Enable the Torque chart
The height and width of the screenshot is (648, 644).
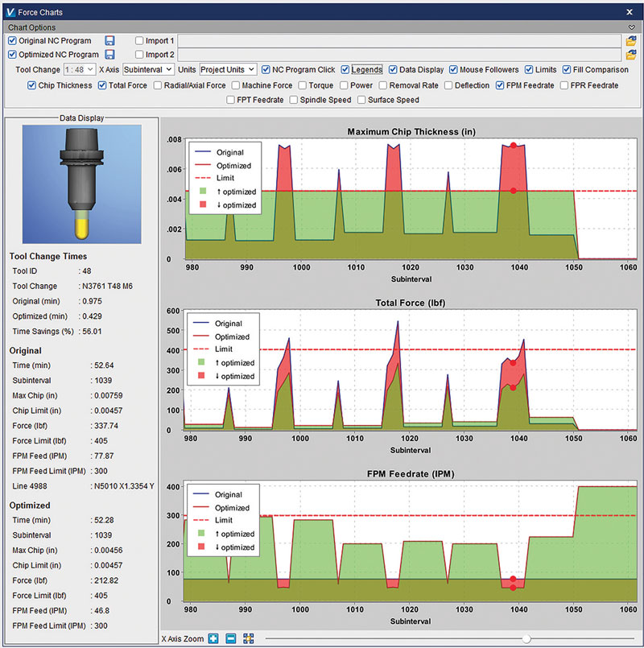pyautogui.click(x=302, y=85)
